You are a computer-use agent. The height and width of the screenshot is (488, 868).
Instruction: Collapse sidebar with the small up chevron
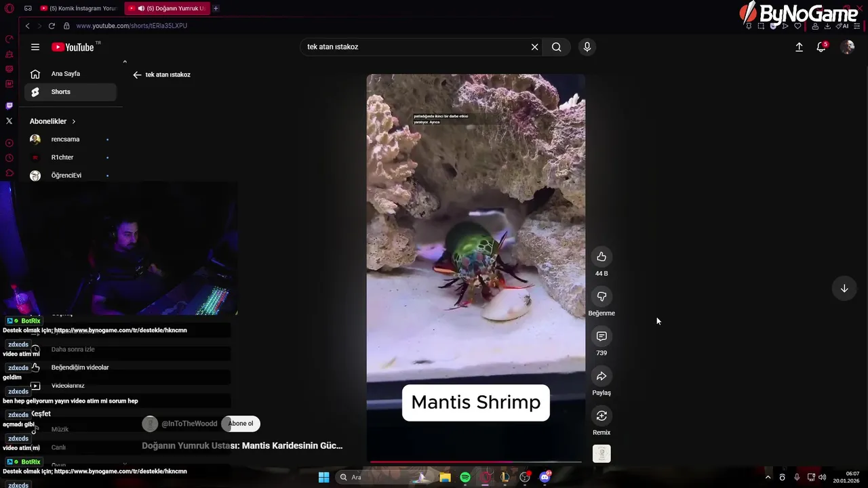pyautogui.click(x=125, y=62)
